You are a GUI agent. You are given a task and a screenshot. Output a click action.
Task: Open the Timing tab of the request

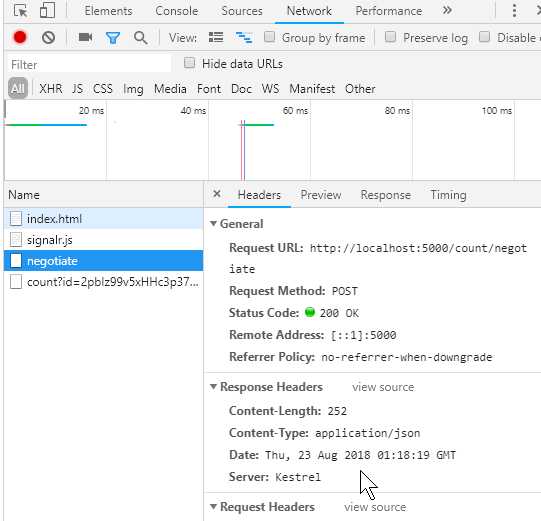click(448, 195)
